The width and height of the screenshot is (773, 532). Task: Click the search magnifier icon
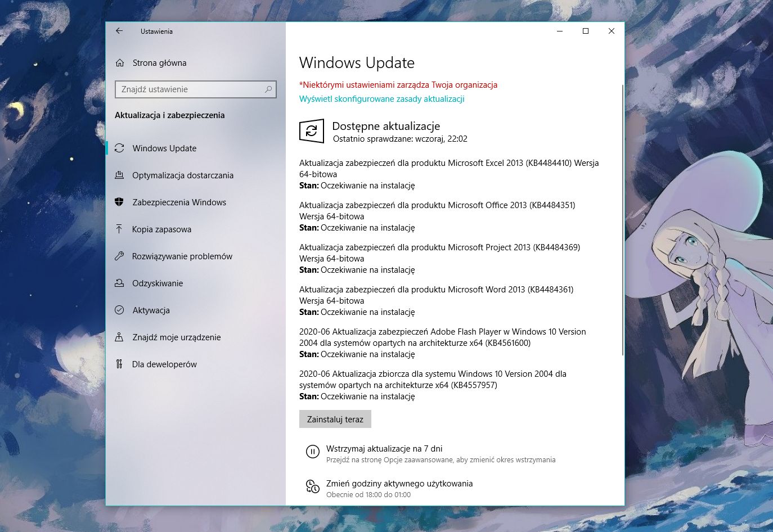(268, 89)
